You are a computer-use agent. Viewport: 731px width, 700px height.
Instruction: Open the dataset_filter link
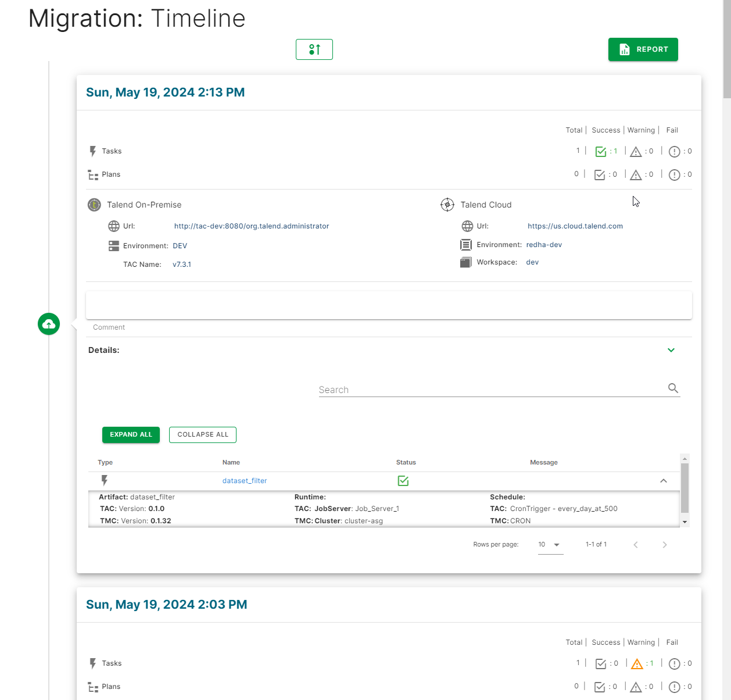coord(244,481)
